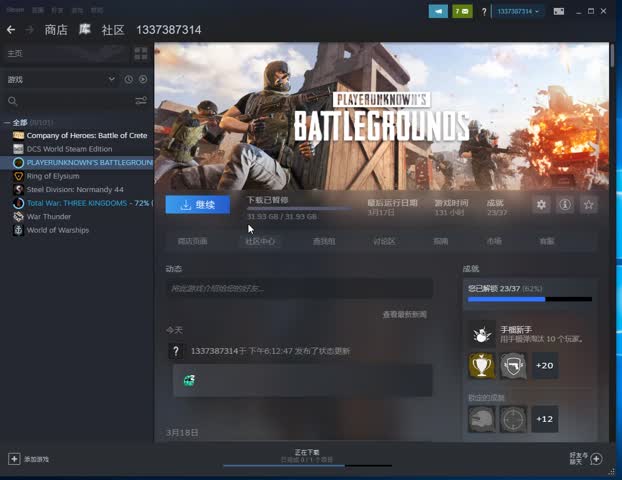622x480 pixels.
Task: Open the 1337387314 account dropdown
Action: tap(518, 12)
